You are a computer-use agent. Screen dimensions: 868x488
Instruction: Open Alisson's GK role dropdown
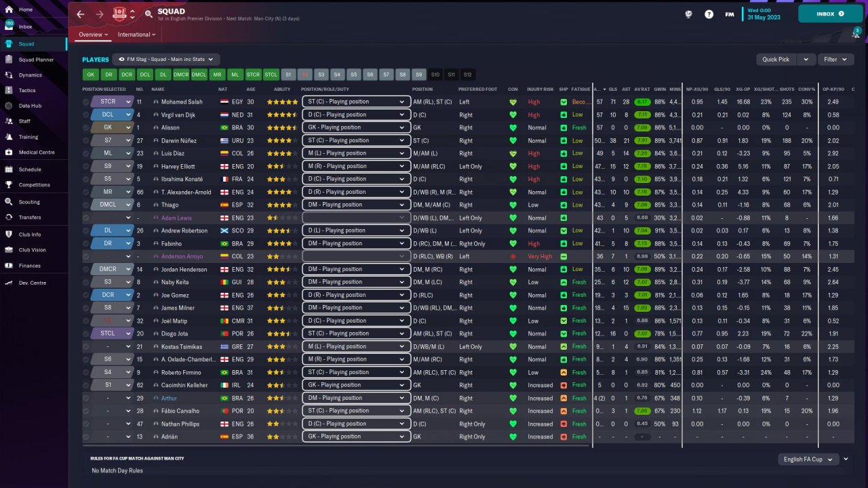point(356,127)
